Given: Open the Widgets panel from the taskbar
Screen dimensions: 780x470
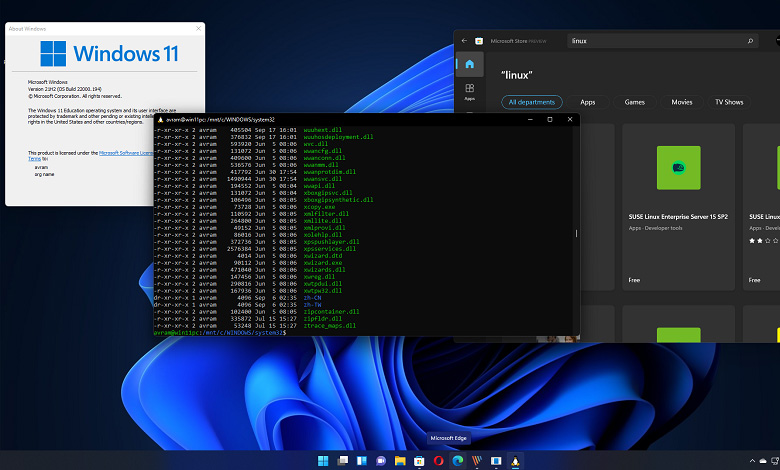Looking at the screenshot, I should (x=361, y=460).
